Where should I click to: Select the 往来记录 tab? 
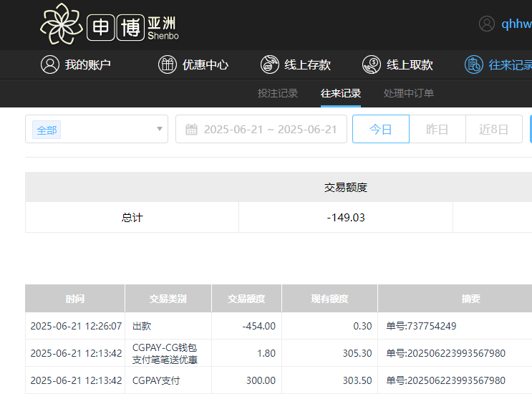341,93
